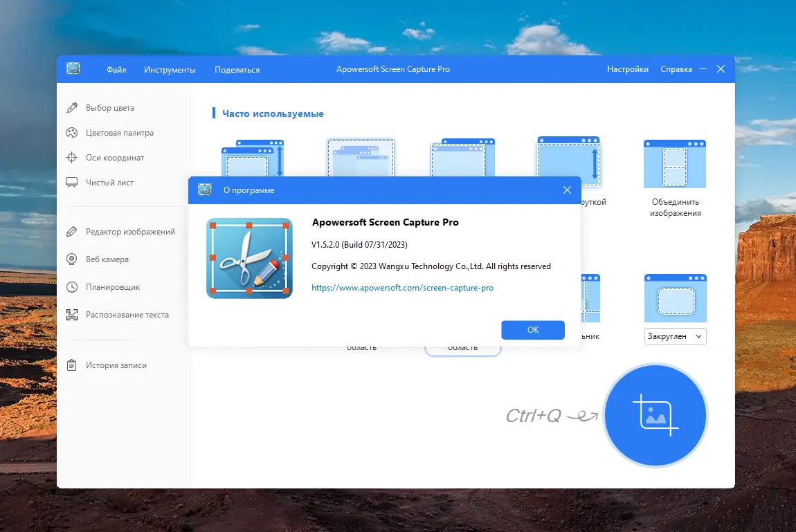Screen dimensions: 796x532
Task: Expand the Закруглен shape dropdown
Action: click(x=675, y=336)
